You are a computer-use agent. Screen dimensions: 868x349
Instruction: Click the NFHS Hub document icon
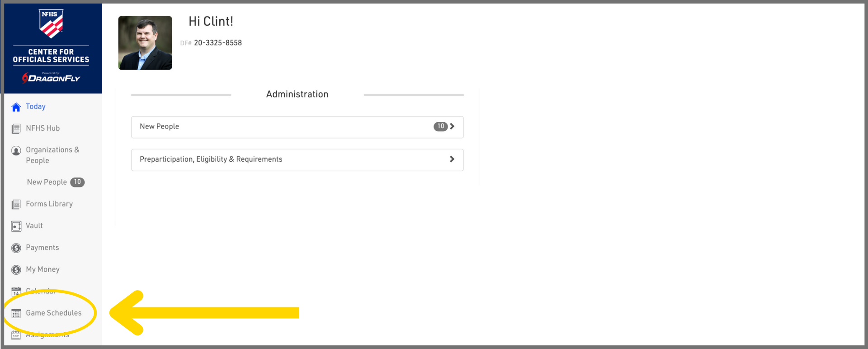tap(16, 129)
